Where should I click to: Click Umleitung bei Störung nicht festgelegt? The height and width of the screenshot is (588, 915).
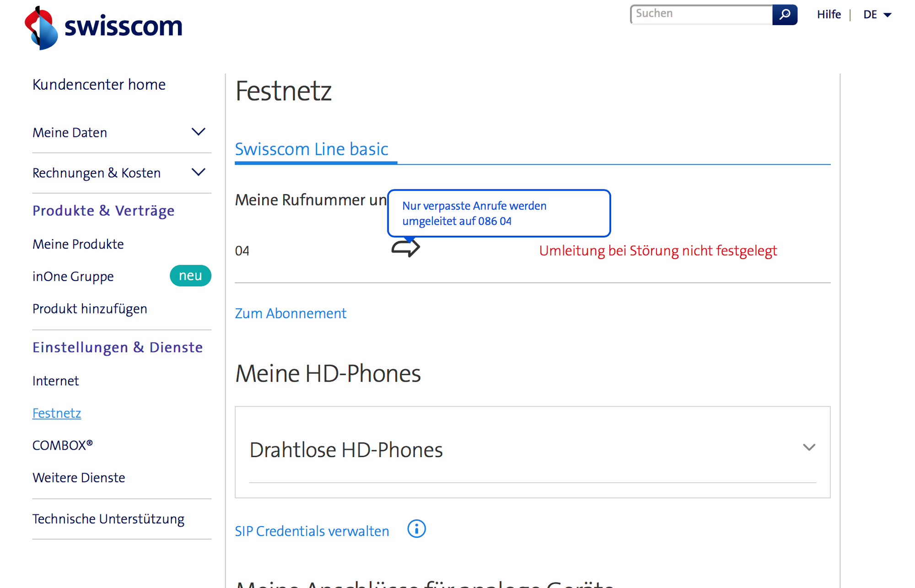(x=658, y=251)
